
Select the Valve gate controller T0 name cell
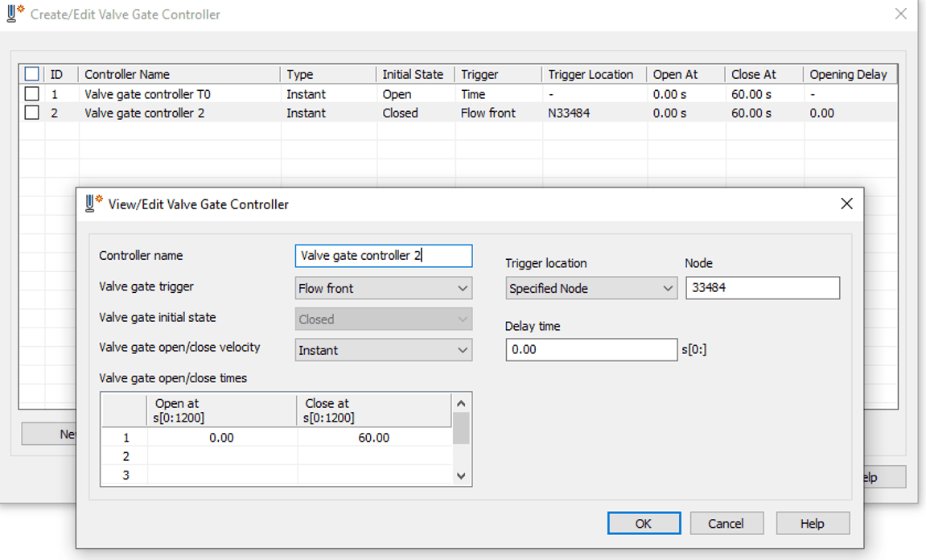pyautogui.click(x=179, y=94)
